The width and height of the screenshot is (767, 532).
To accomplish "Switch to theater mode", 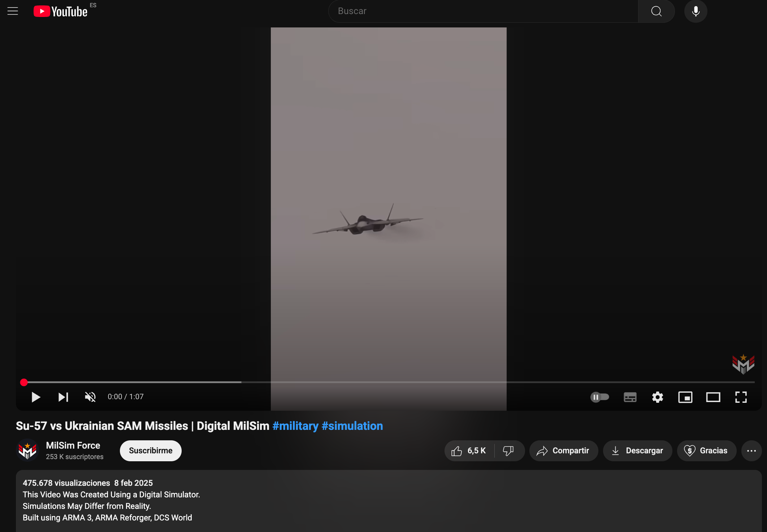I will 713,397.
